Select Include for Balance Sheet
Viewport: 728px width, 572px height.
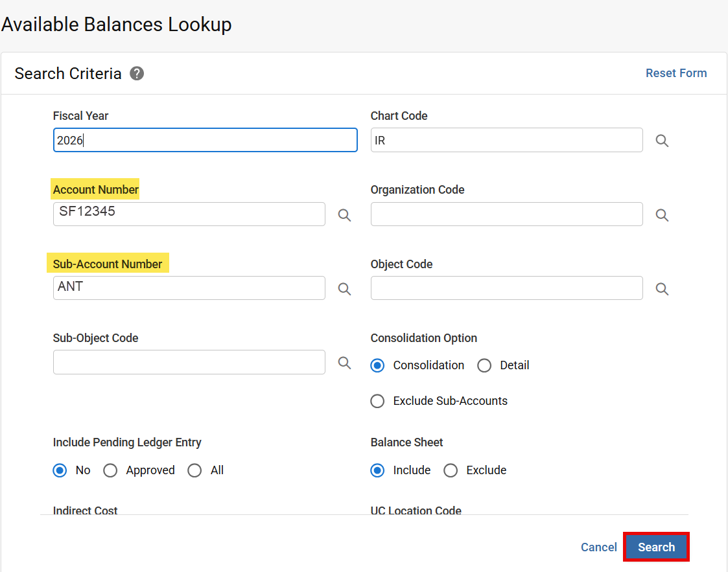point(377,470)
